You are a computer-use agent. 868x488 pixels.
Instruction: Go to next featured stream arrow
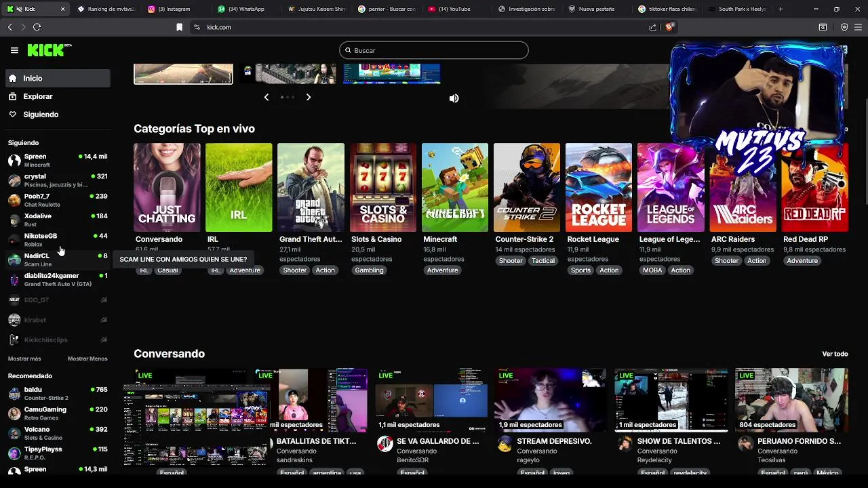309,97
